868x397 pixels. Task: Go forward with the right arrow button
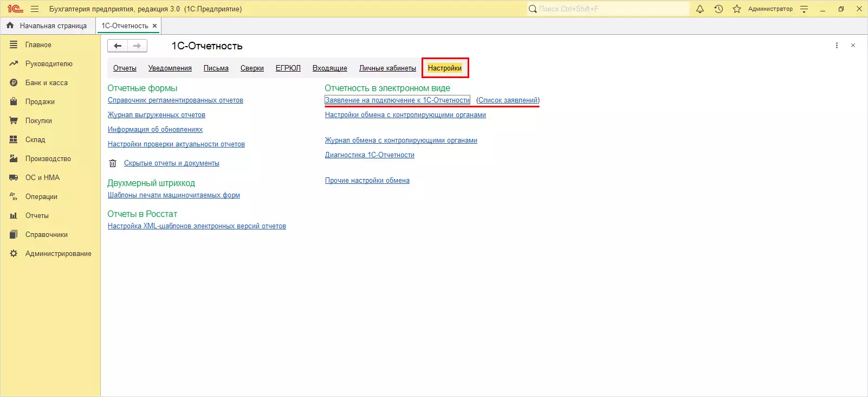[137, 46]
